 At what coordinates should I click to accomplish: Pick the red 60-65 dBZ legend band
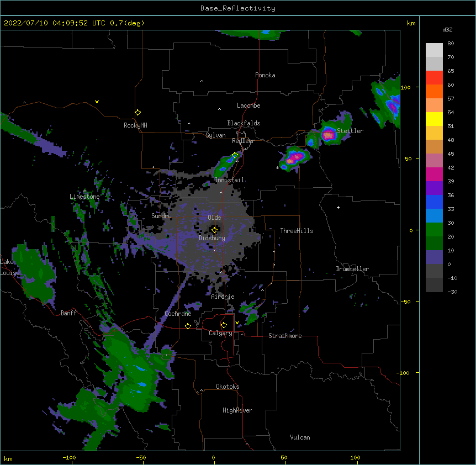434,78
